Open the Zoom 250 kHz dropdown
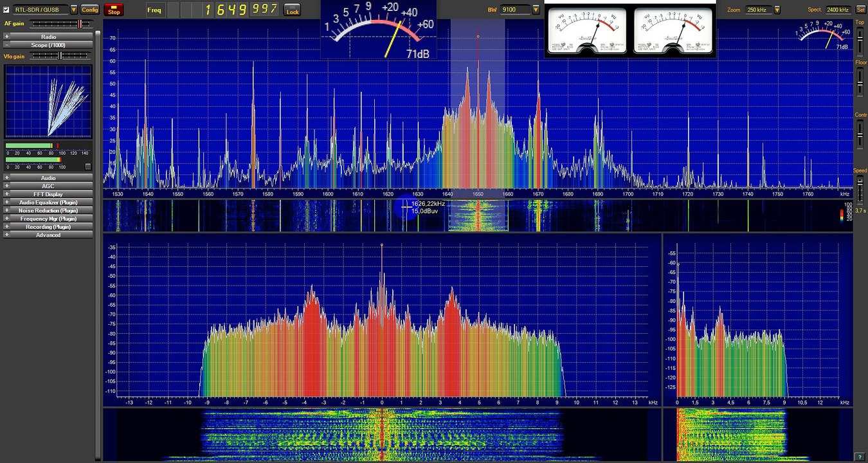The width and height of the screenshot is (868, 463). click(x=777, y=10)
